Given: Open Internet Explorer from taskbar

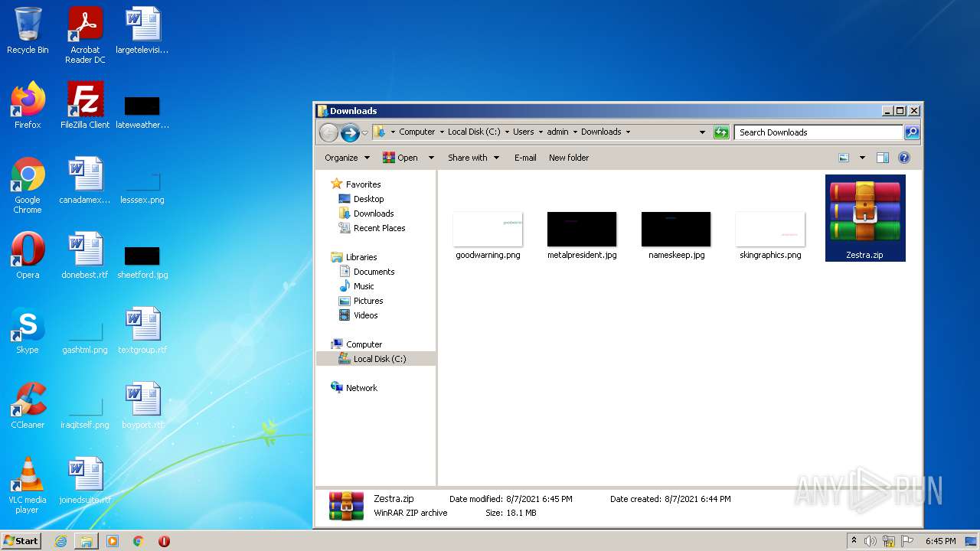Looking at the screenshot, I should tap(61, 541).
